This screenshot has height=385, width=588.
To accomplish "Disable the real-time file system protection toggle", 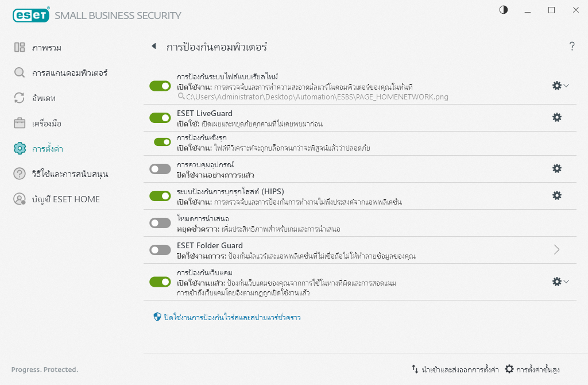I will pyautogui.click(x=160, y=86).
